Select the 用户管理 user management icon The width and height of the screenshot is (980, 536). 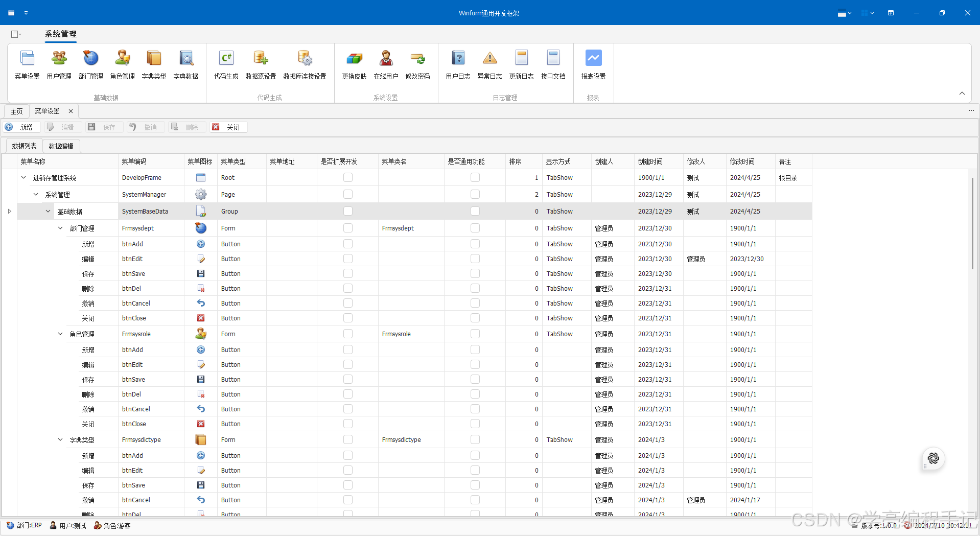pyautogui.click(x=59, y=64)
